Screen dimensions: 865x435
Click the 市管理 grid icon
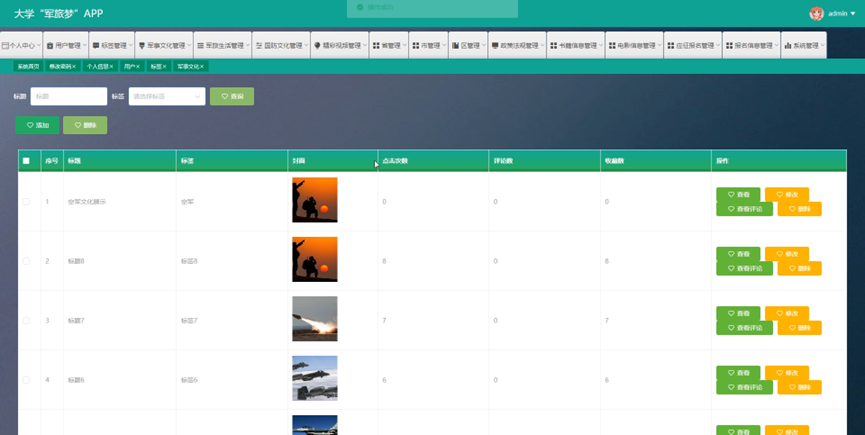point(415,46)
